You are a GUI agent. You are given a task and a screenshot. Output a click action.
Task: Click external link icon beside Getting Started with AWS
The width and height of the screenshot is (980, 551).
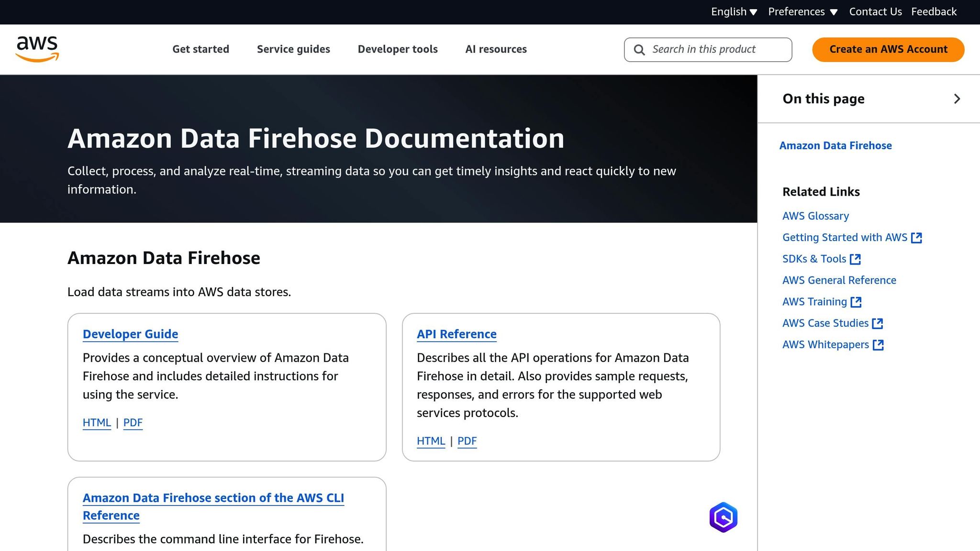[x=916, y=238]
